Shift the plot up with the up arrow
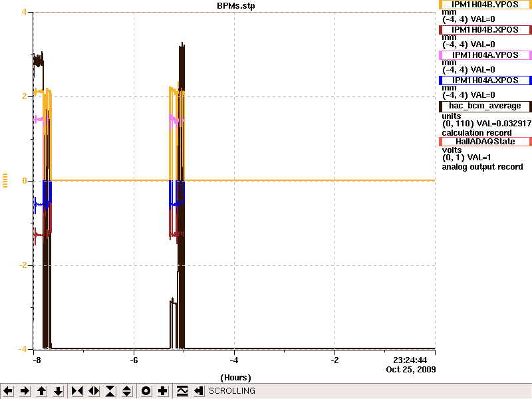 tap(41, 391)
